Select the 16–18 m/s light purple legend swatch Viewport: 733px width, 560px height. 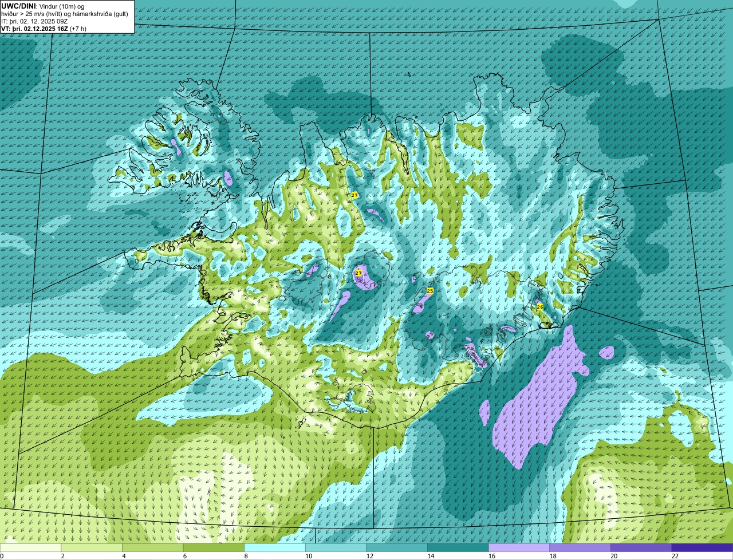pyautogui.click(x=519, y=548)
